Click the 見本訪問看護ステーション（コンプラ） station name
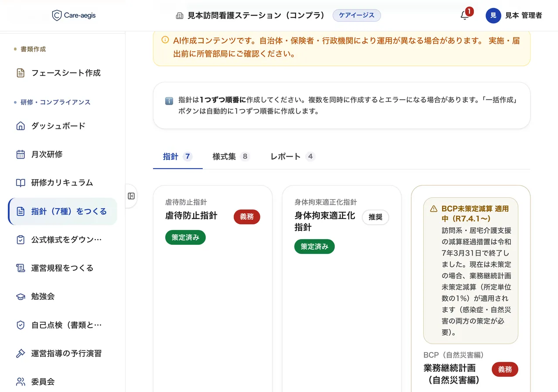 click(x=256, y=16)
